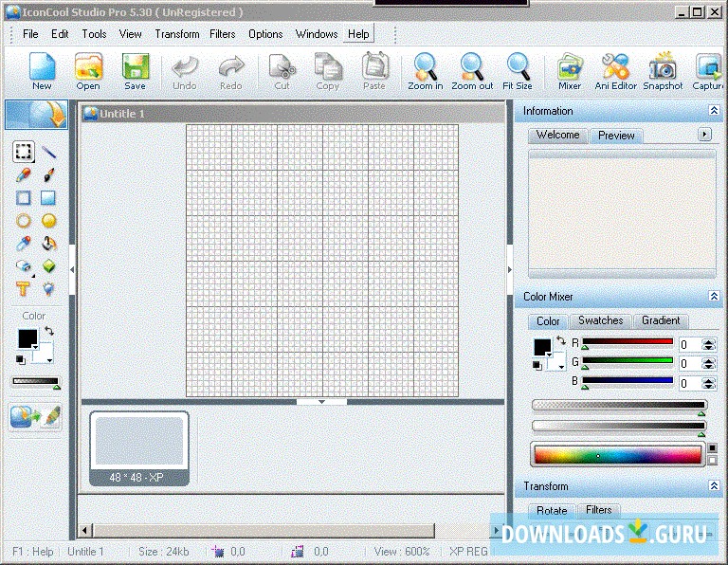The width and height of the screenshot is (728, 565).
Task: Click the Zoom out icon
Action: click(x=472, y=70)
